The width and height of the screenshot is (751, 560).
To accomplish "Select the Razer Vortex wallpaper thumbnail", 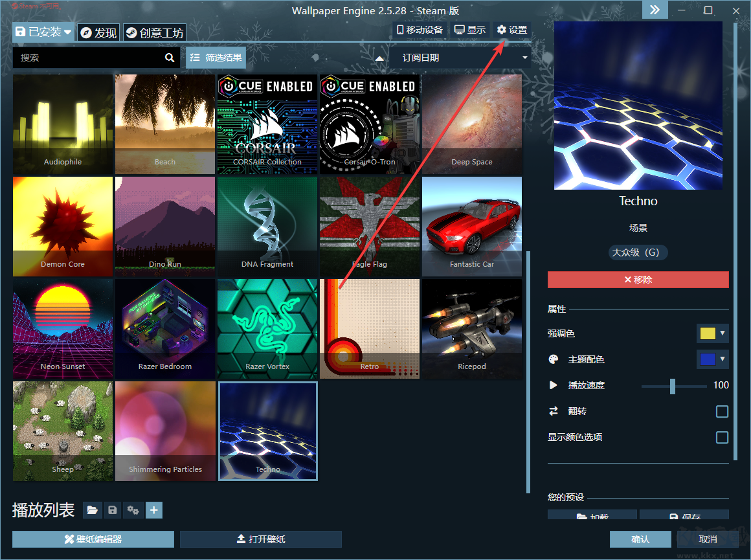I will [x=267, y=328].
